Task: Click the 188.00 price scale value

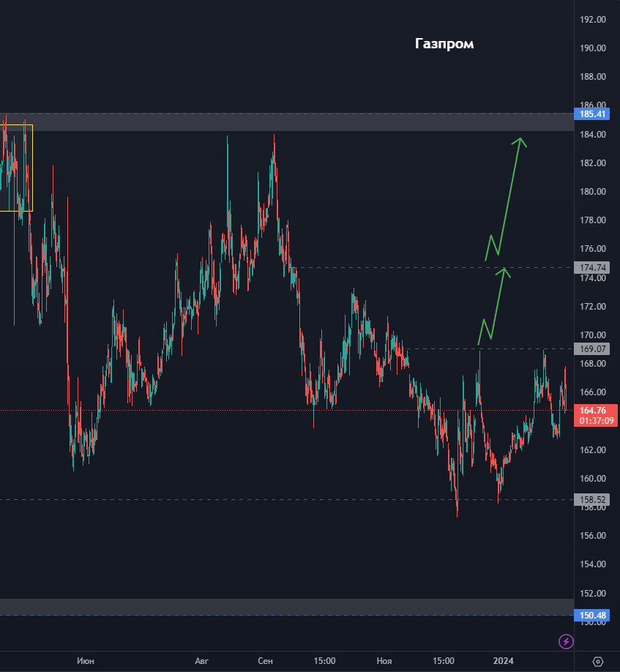Action: point(593,77)
